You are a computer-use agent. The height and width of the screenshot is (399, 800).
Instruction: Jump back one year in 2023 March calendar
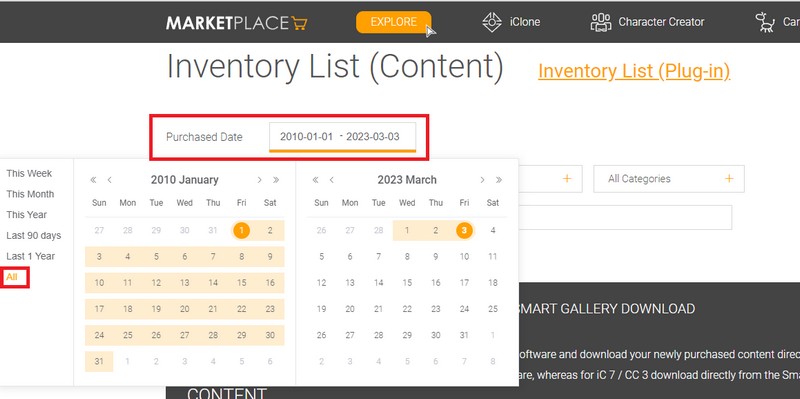pyautogui.click(x=315, y=180)
